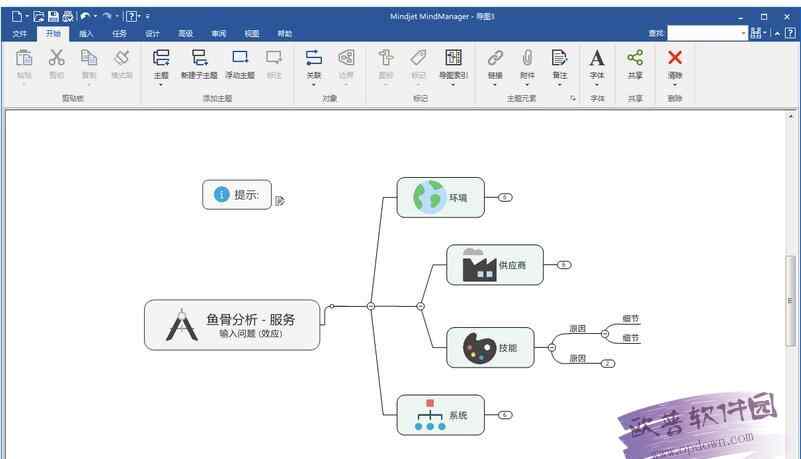Switch to the 帮助 (Help) tab
The width and height of the screenshot is (801, 459).
285,34
